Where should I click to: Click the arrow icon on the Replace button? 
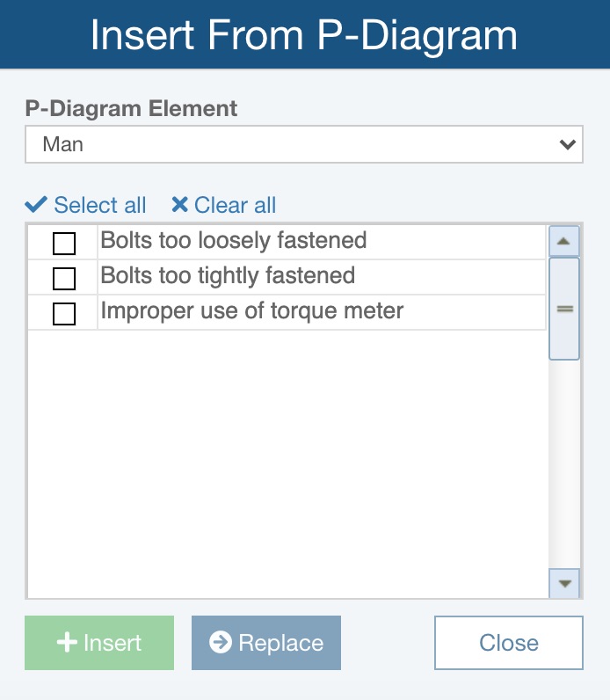(221, 643)
